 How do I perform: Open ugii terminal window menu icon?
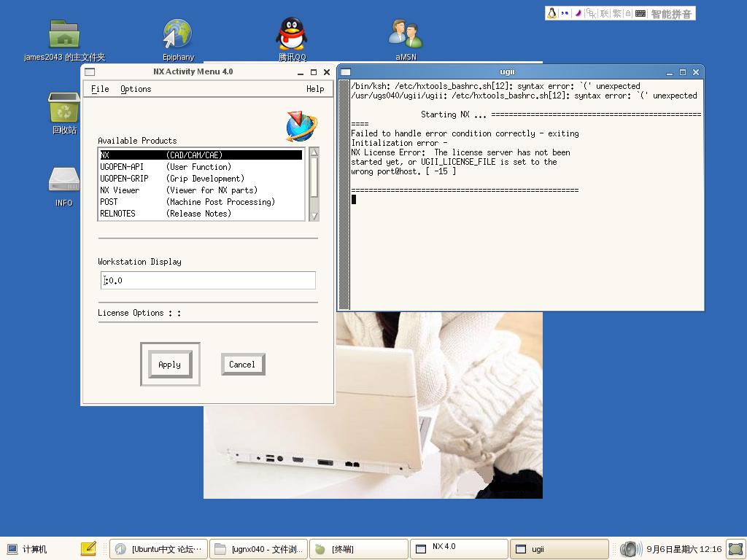pos(346,72)
